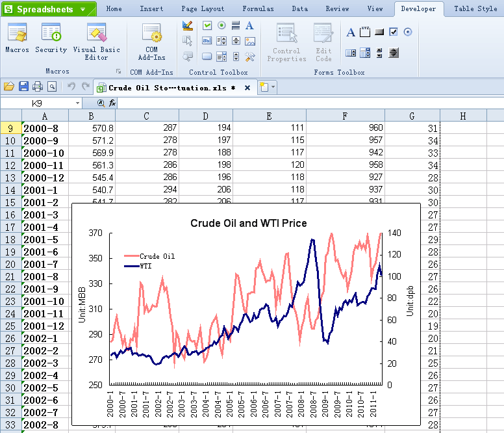Viewport: 504px width, 433px height.
Task: Insert Forms Toolbox Button control
Action: click(x=379, y=32)
